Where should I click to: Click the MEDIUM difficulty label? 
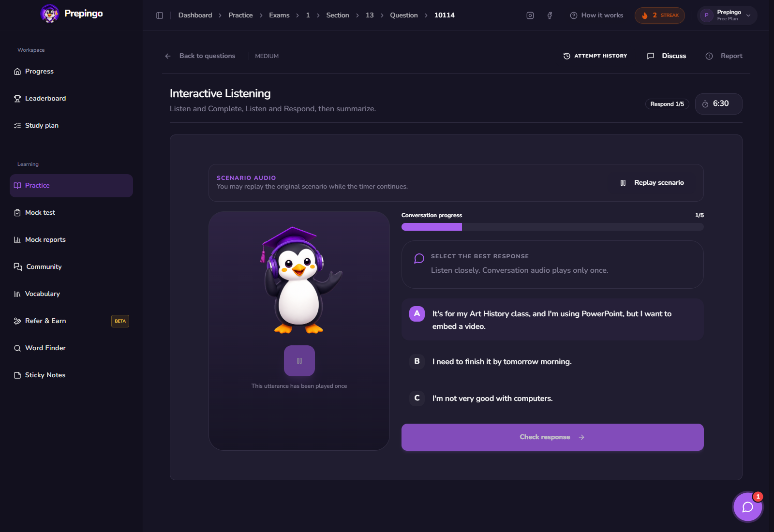267,56
